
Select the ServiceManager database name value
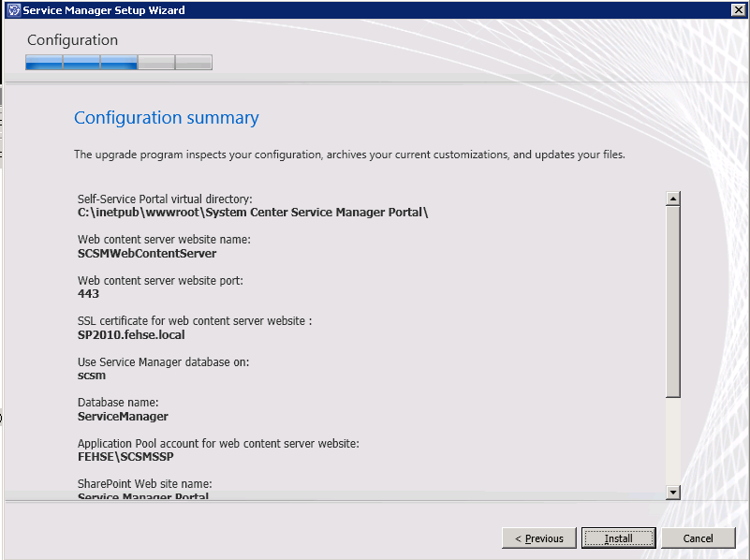pyautogui.click(x=123, y=417)
